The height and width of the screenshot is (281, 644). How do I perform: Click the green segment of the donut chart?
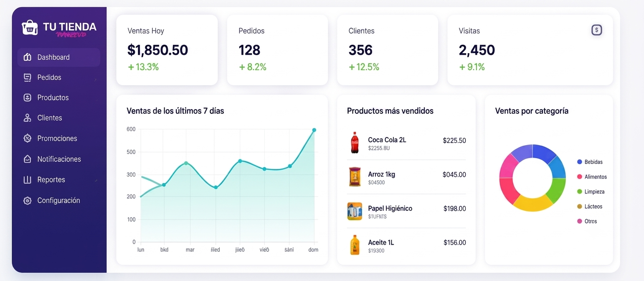pos(557,190)
